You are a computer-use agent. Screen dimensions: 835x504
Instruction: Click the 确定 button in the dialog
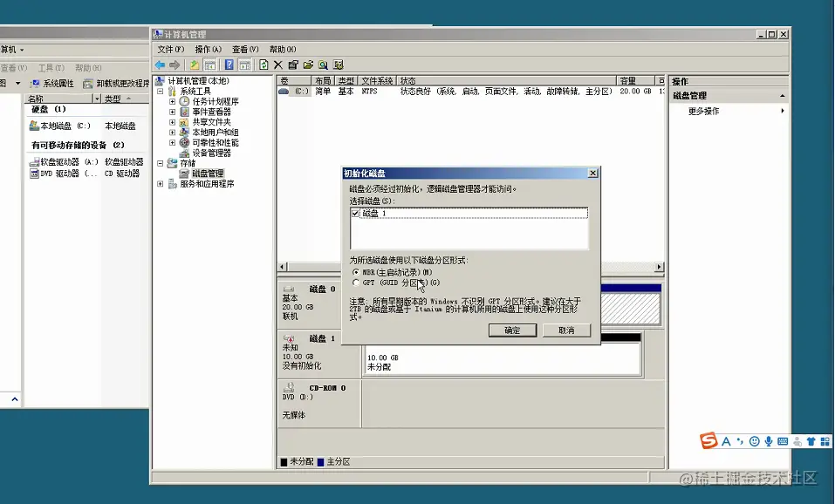[x=512, y=330]
